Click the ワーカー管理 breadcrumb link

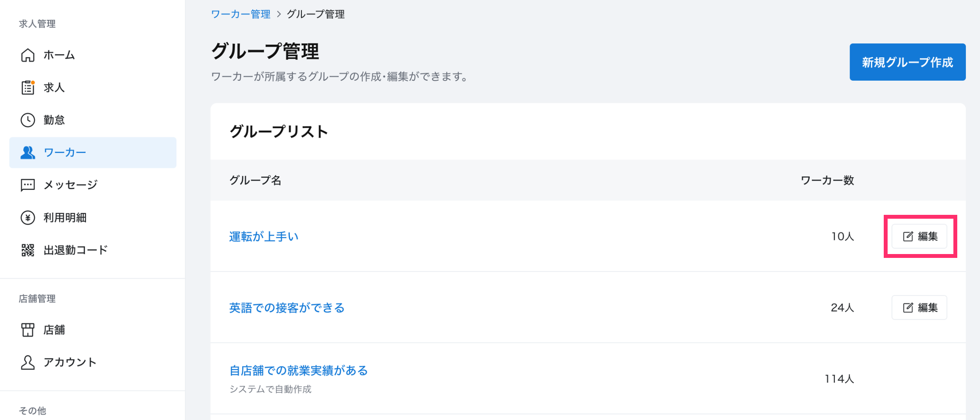pos(240,14)
